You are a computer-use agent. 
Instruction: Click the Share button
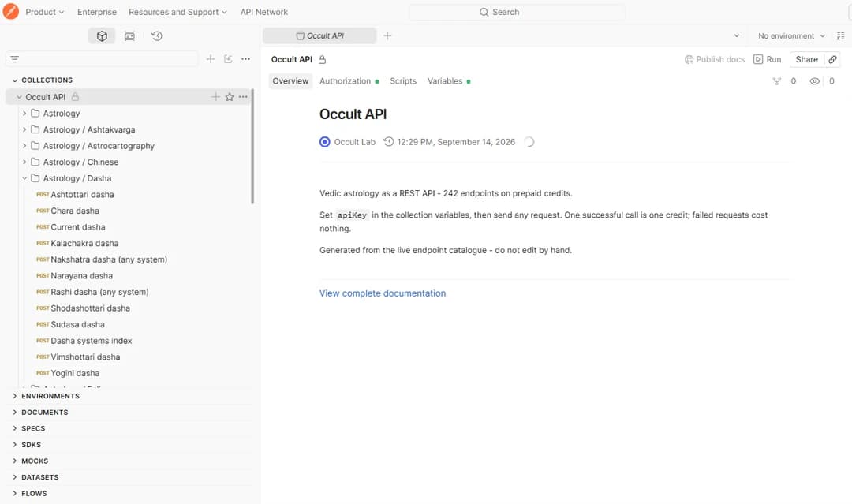(807, 59)
